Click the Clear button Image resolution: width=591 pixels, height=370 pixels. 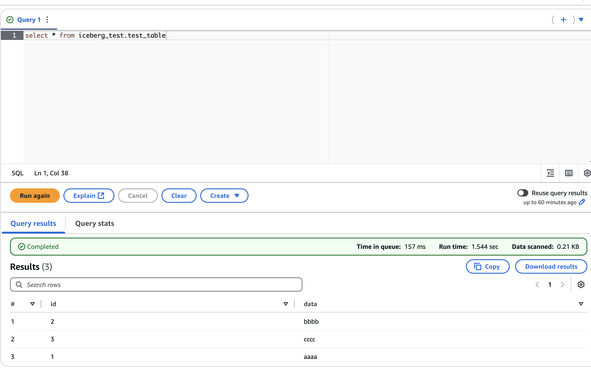tap(179, 196)
